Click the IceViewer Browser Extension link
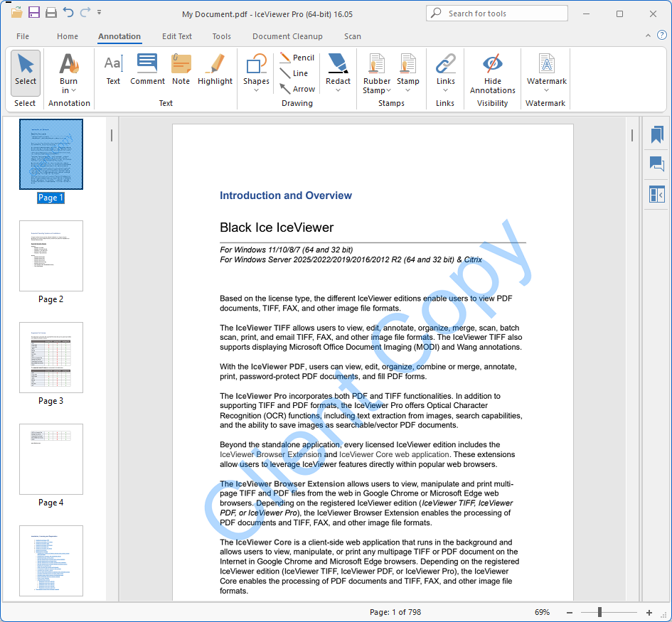 (x=270, y=454)
